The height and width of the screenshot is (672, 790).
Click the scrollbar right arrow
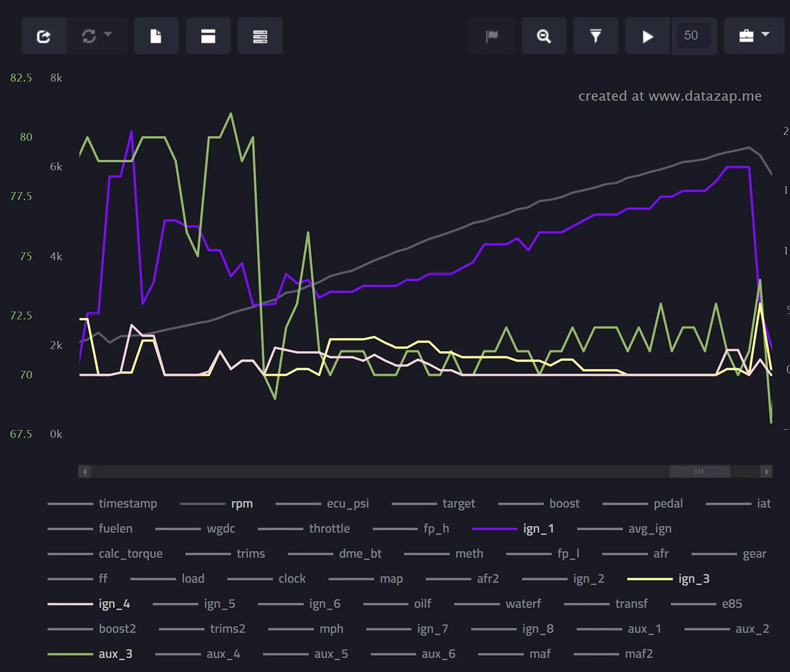click(766, 471)
